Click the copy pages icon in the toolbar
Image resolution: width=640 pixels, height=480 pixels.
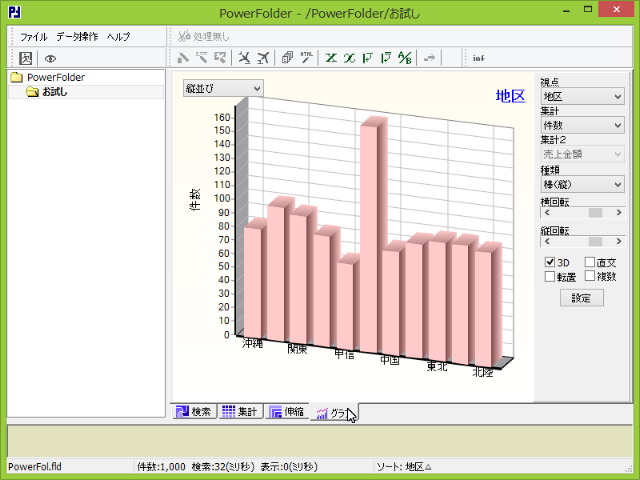click(287, 58)
